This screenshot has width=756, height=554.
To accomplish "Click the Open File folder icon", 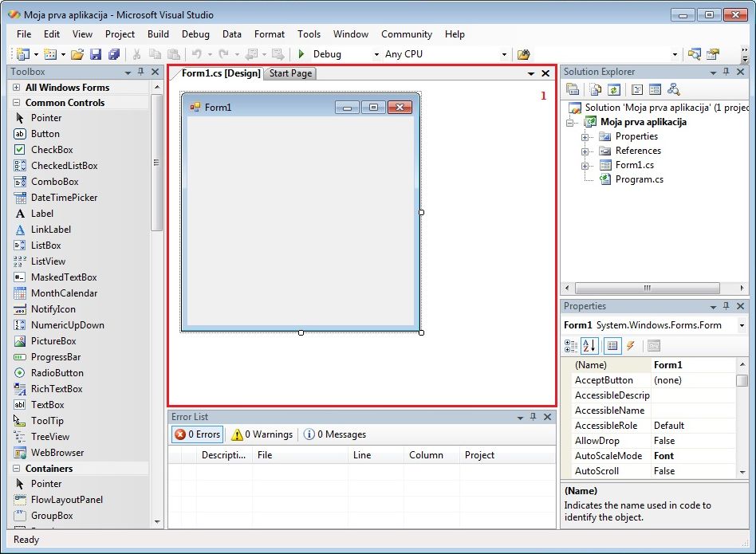I will coord(77,54).
